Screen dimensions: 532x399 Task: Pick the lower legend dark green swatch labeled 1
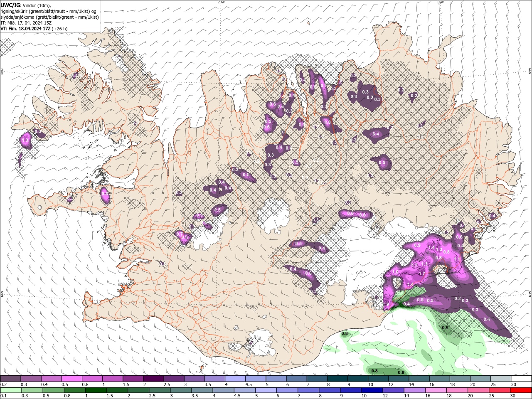tap(95, 390)
